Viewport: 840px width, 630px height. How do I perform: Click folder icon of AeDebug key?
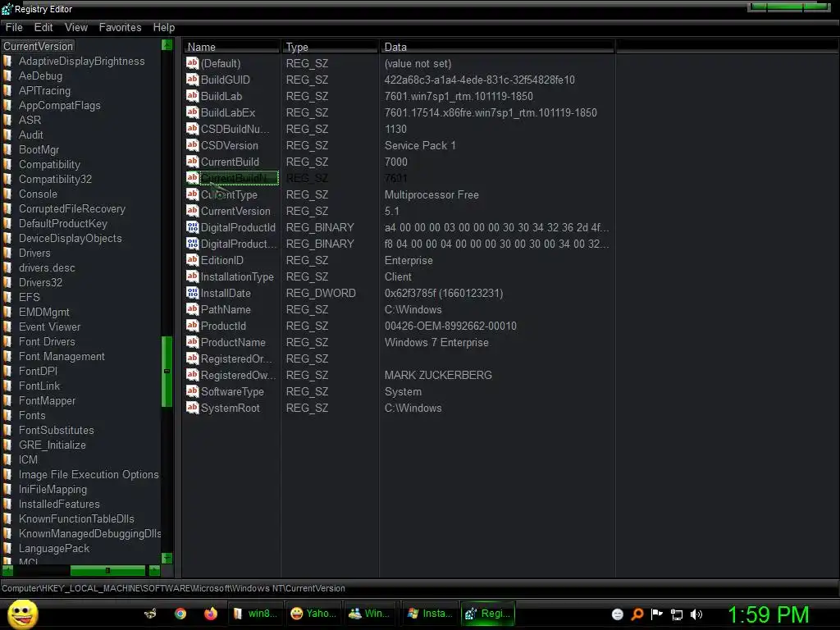(8, 76)
